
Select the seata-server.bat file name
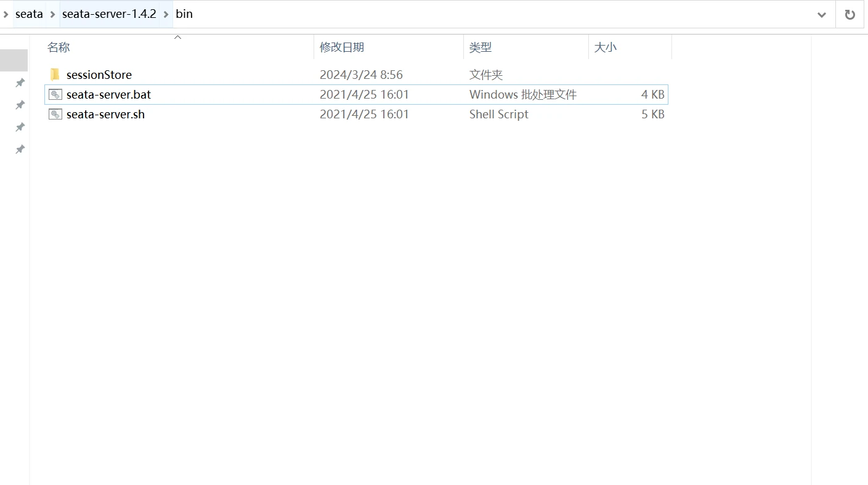tap(108, 94)
